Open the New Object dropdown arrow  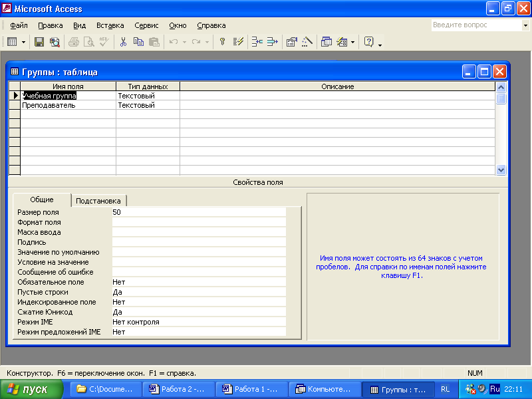point(353,43)
